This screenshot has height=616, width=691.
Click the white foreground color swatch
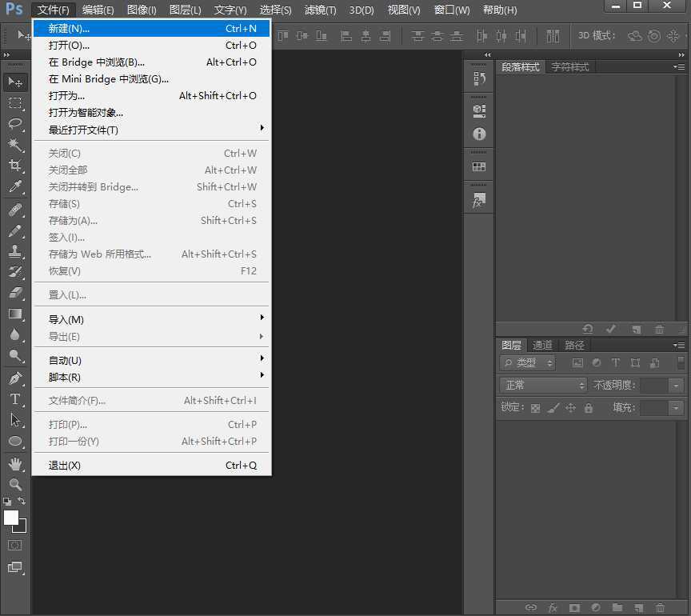tap(11, 518)
